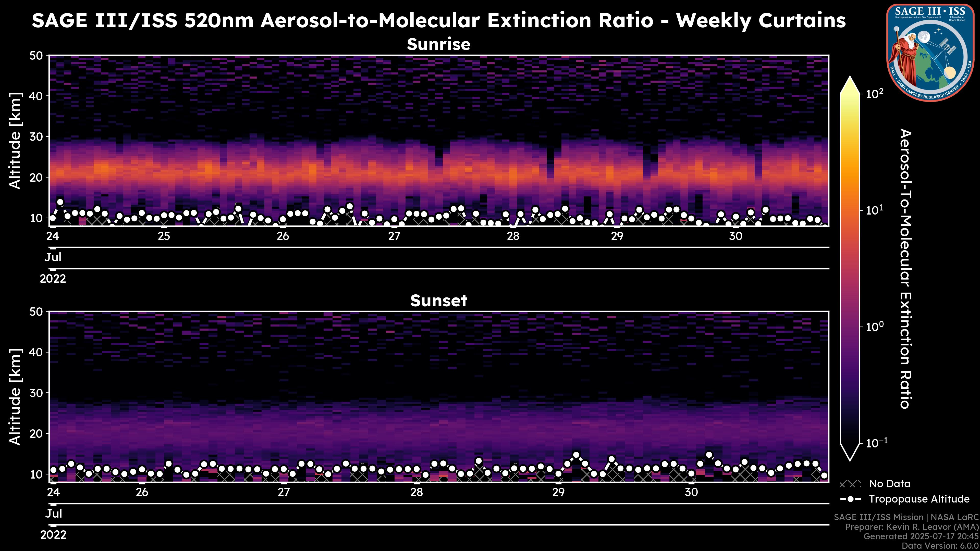Click the 10² colorbar tick label
The image size is (980, 551).
(x=875, y=94)
